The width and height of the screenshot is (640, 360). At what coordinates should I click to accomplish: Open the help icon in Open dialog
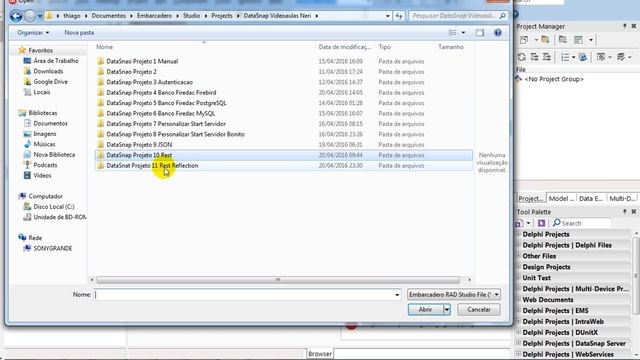click(498, 33)
